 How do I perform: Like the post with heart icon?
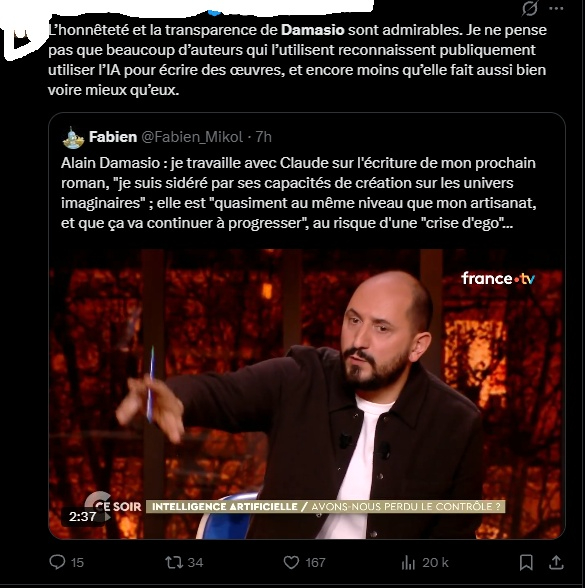coord(291,562)
